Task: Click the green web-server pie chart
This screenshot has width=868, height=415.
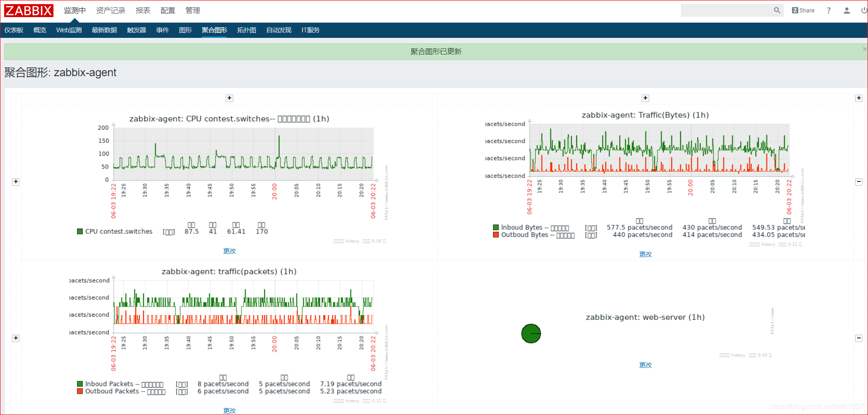Action: pyautogui.click(x=531, y=333)
